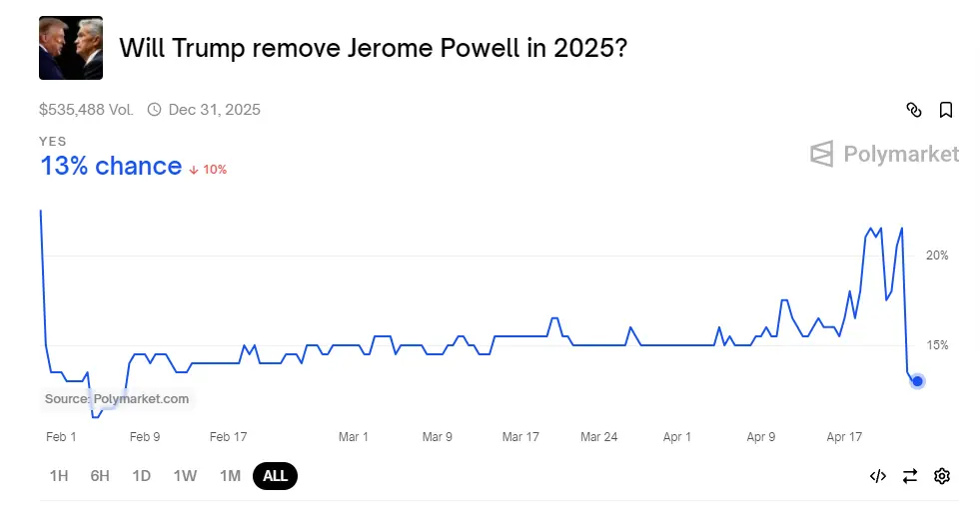Click the market title heading

click(x=373, y=48)
